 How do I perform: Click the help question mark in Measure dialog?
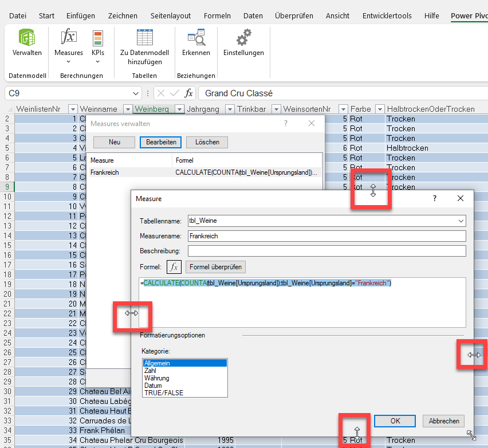(x=435, y=198)
